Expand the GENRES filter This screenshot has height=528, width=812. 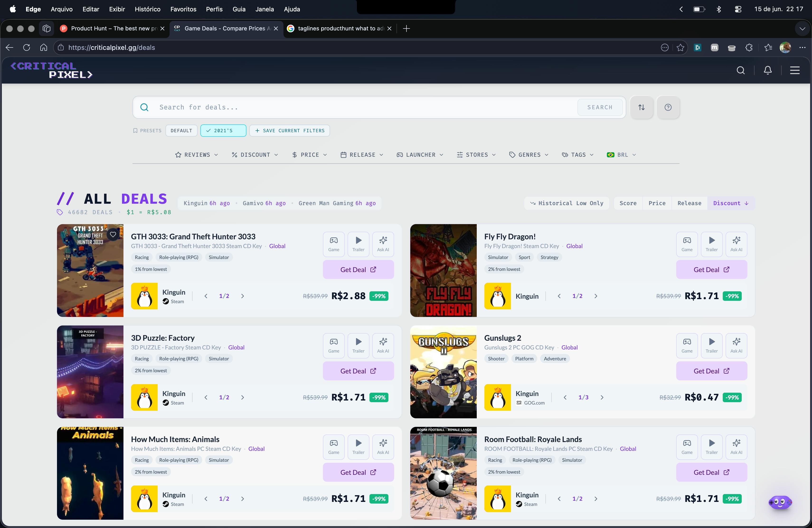pos(529,155)
